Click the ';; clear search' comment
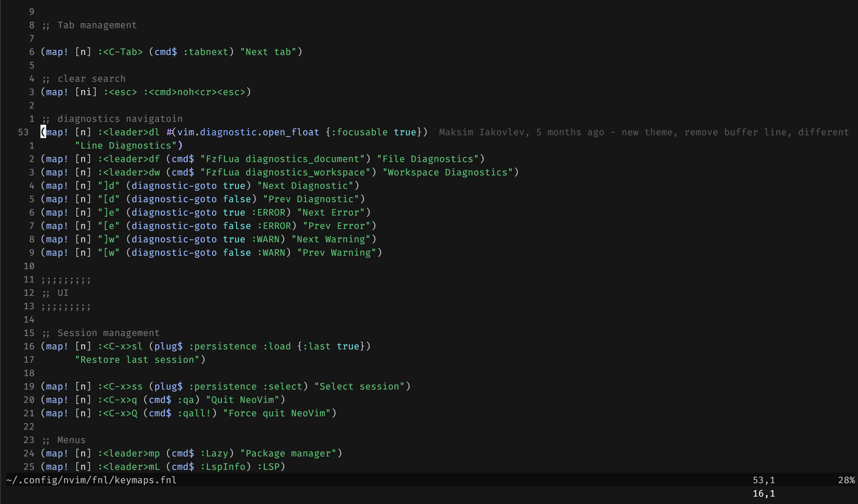The width and height of the screenshot is (858, 504). pyautogui.click(x=83, y=79)
